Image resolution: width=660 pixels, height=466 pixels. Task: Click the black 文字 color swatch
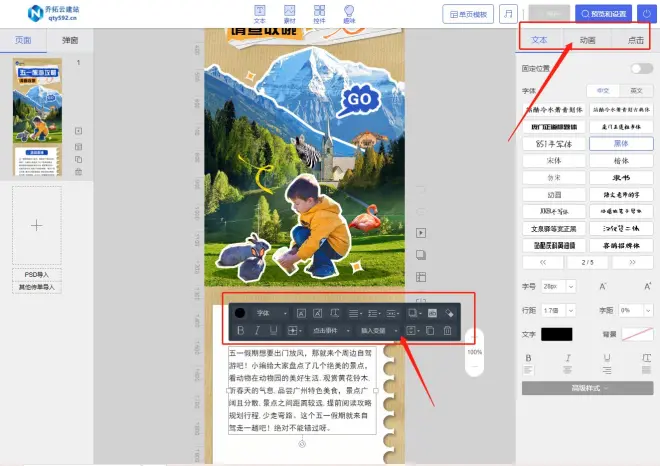(556, 334)
